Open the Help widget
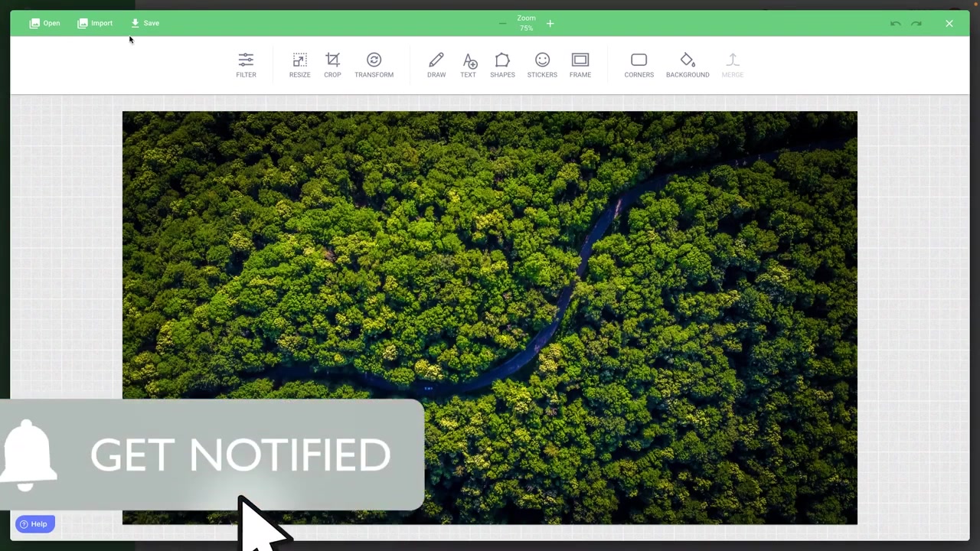This screenshot has width=980, height=551. [34, 524]
